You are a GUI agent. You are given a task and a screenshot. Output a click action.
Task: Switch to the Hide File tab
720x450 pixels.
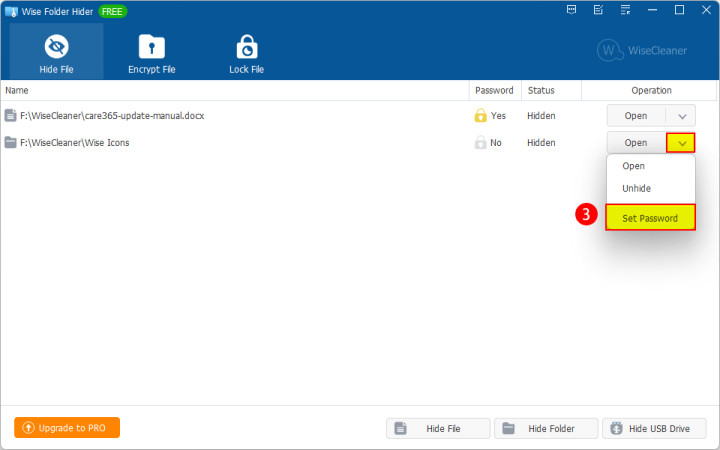[56, 52]
